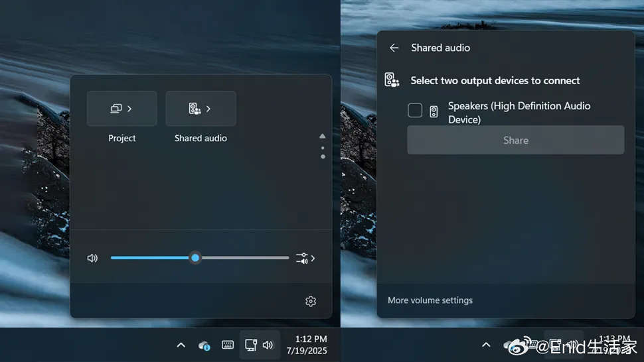Click the network monitor tray icon
Viewport: 644px width, 362px height.
pyautogui.click(x=250, y=345)
